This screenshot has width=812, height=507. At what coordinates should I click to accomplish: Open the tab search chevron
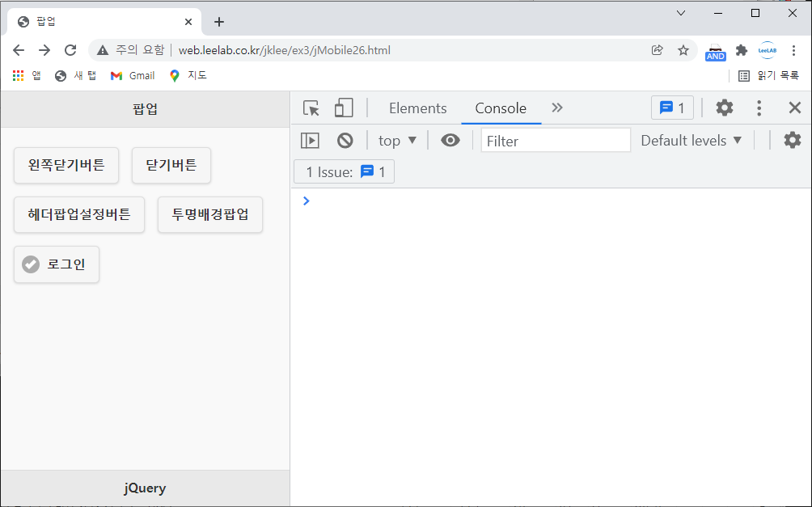click(681, 13)
